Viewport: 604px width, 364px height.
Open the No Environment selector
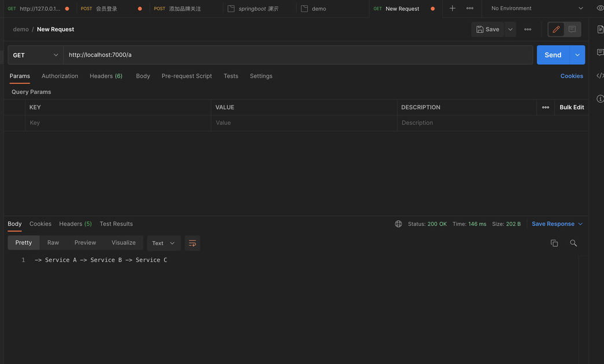[x=537, y=8]
